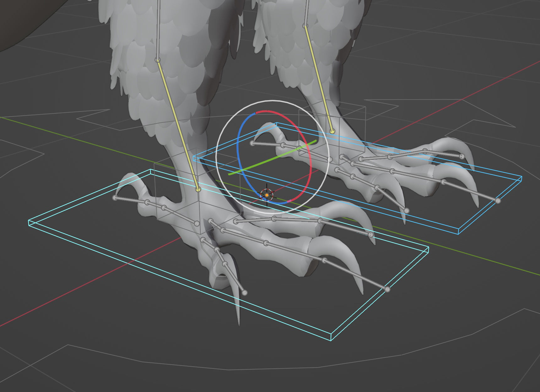Select the back-toe tip bone on the farther foot
The image size is (540, 392).
point(267,144)
